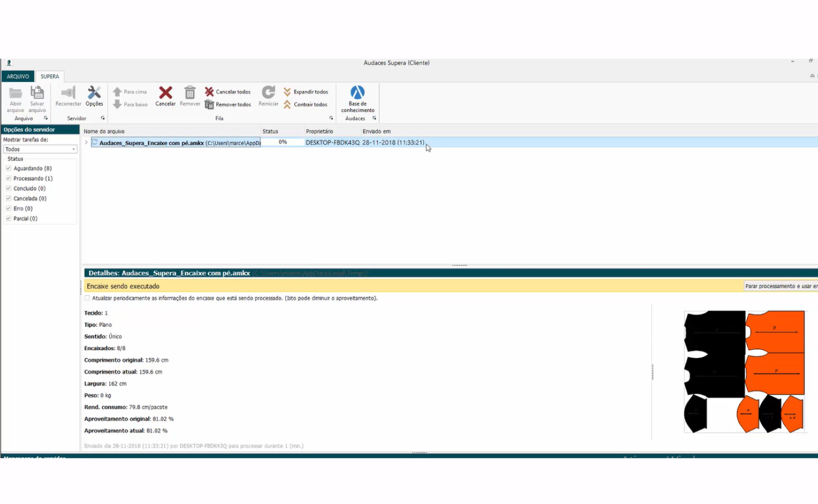Click the DESKTOP-FBDK43Q owner cell
Viewport: 818px width, 504px height.
coord(332,142)
